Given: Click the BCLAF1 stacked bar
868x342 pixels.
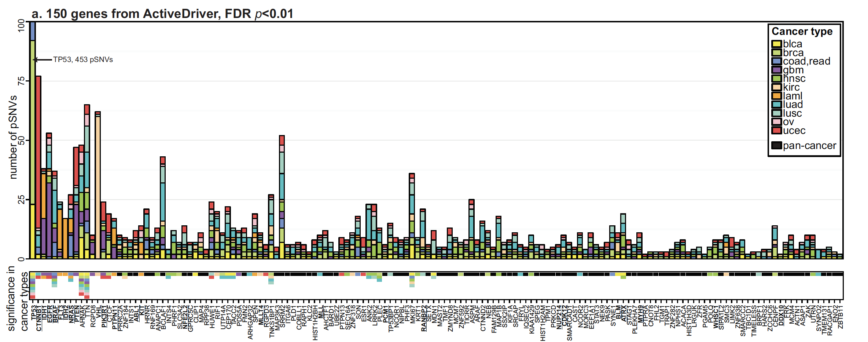Looking at the screenshot, I should pos(163,208).
